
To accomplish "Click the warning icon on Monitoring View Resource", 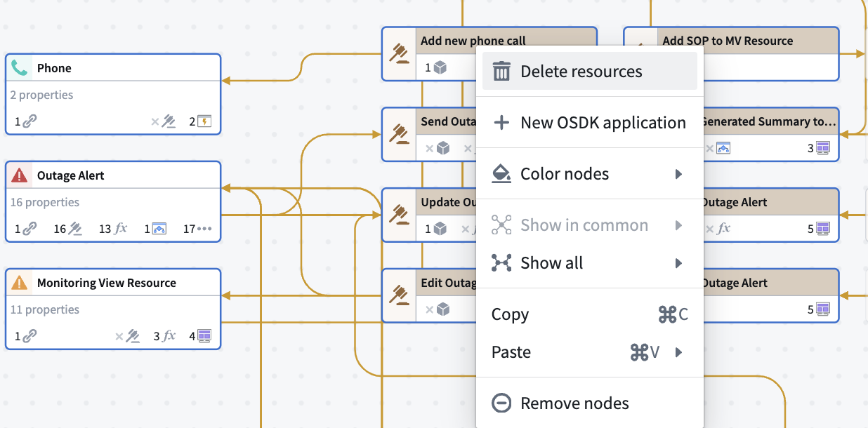I will coord(19,283).
